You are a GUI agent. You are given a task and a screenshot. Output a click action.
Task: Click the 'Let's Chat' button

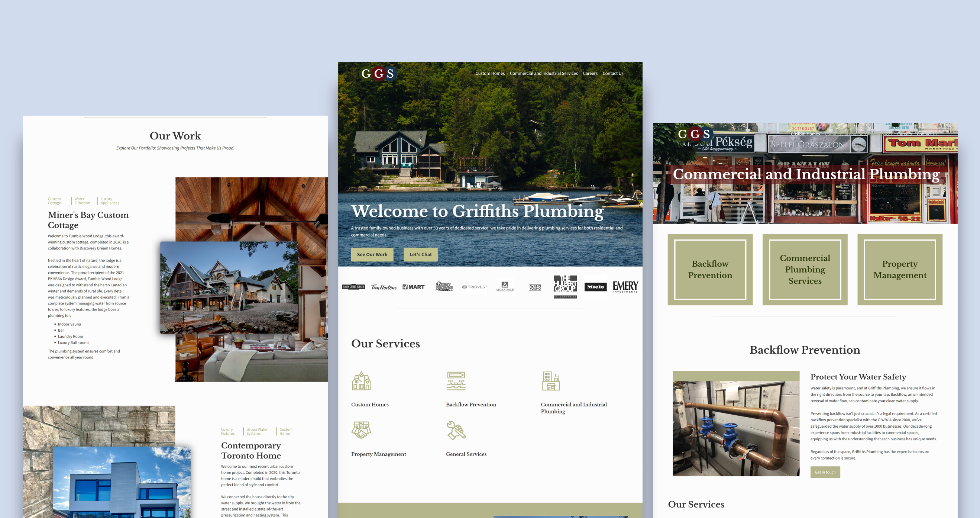tap(419, 254)
